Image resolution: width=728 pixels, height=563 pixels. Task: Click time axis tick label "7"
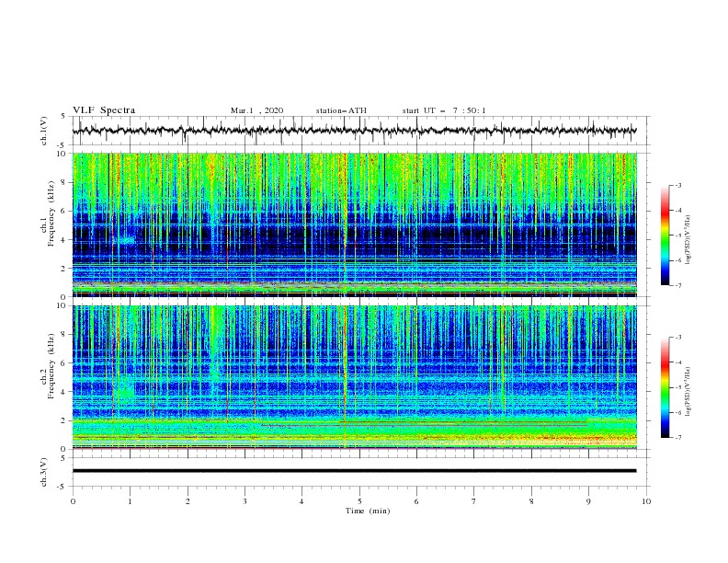pos(474,501)
